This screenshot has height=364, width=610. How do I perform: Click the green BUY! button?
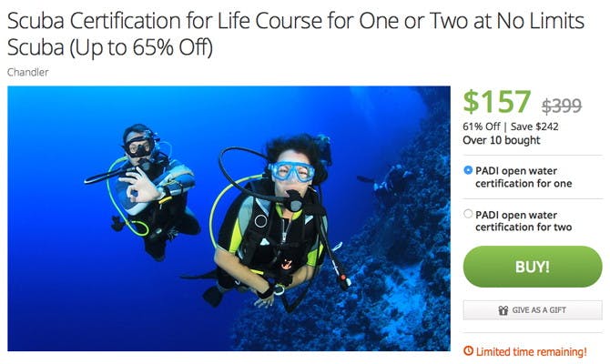click(533, 267)
